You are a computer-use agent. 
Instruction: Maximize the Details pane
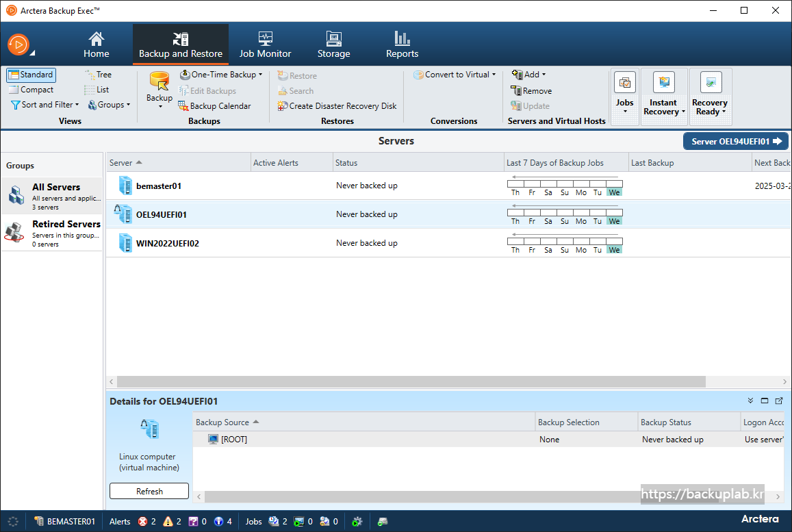coord(764,401)
